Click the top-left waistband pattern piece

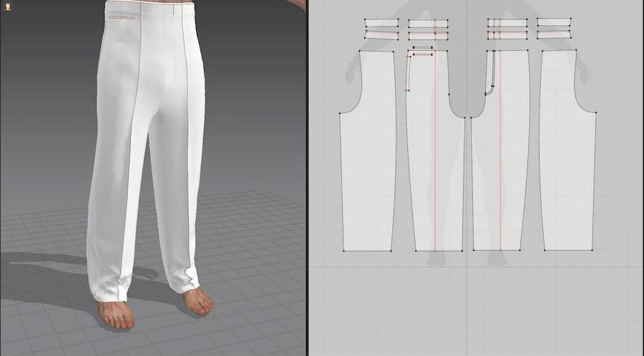(381, 23)
